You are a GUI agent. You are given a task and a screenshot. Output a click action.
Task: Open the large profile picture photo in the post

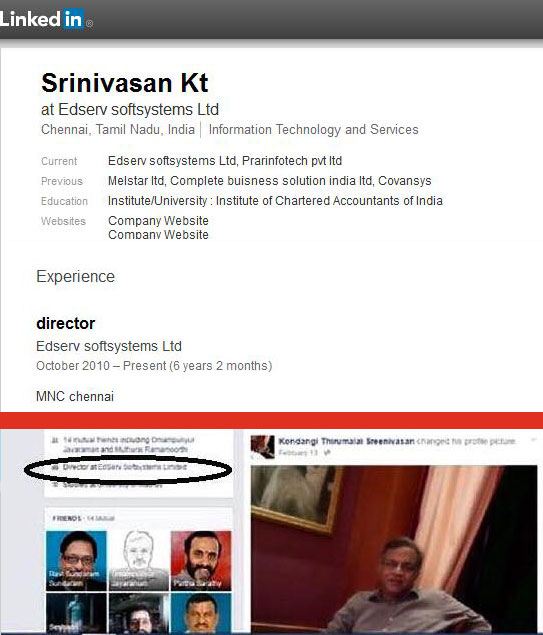[x=394, y=549]
